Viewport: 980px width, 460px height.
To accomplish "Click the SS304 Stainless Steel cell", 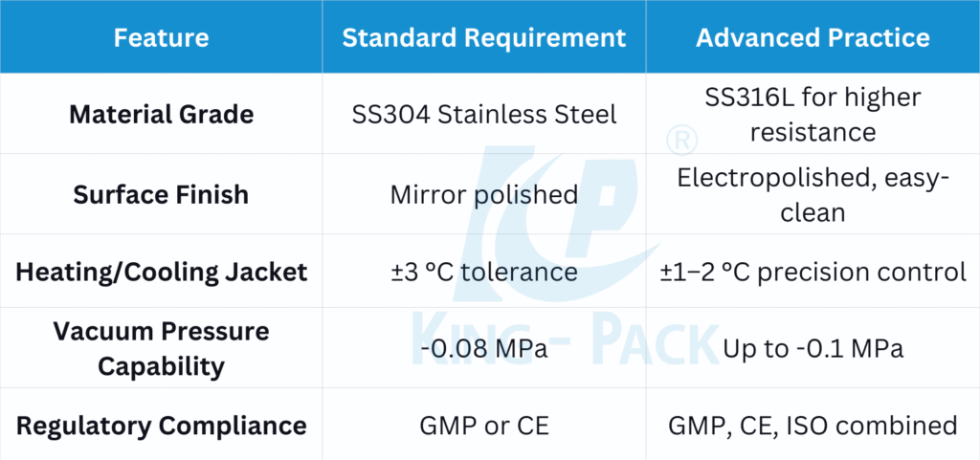I will pos(484,115).
